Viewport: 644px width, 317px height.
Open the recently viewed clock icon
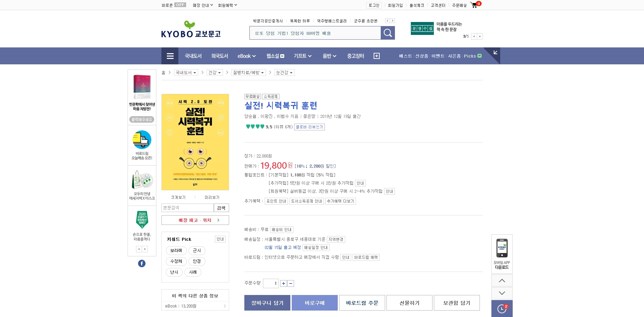click(502, 309)
